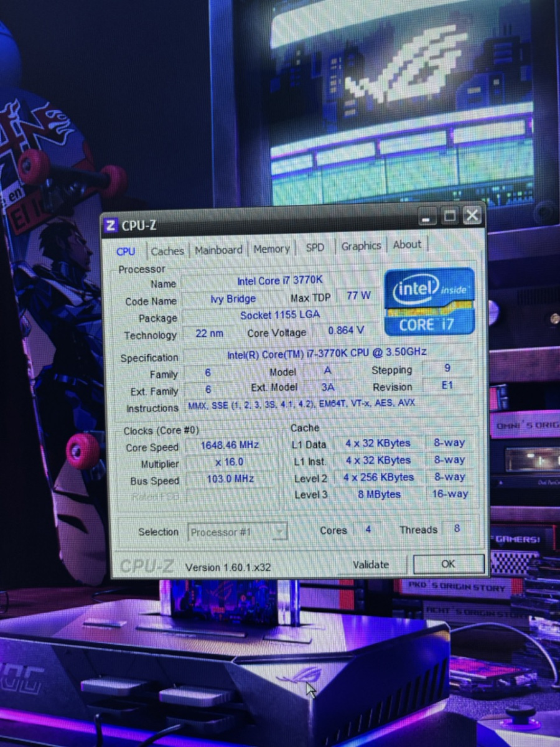560x747 pixels.
Task: Click the maximize button of CPU-Z
Action: pyautogui.click(x=449, y=217)
